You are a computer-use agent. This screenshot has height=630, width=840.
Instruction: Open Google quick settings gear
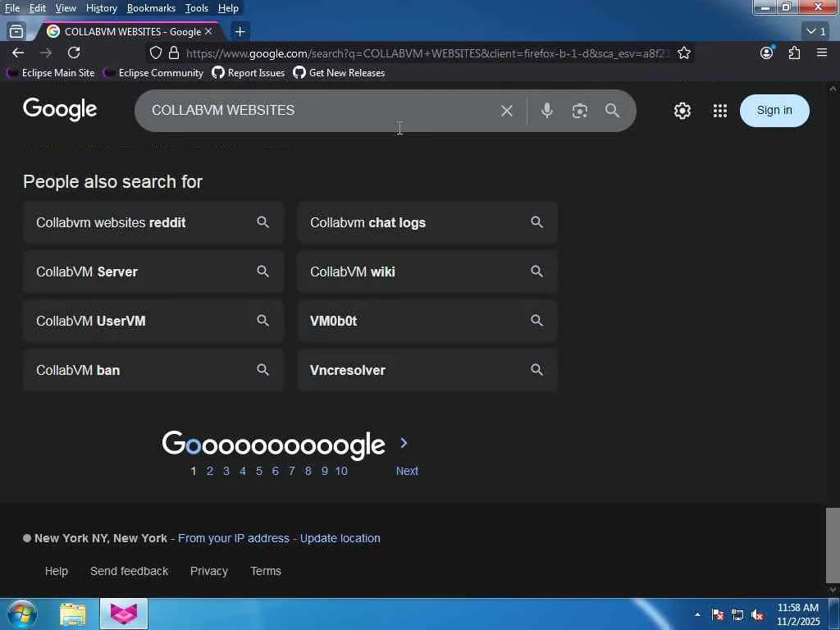coord(682,111)
